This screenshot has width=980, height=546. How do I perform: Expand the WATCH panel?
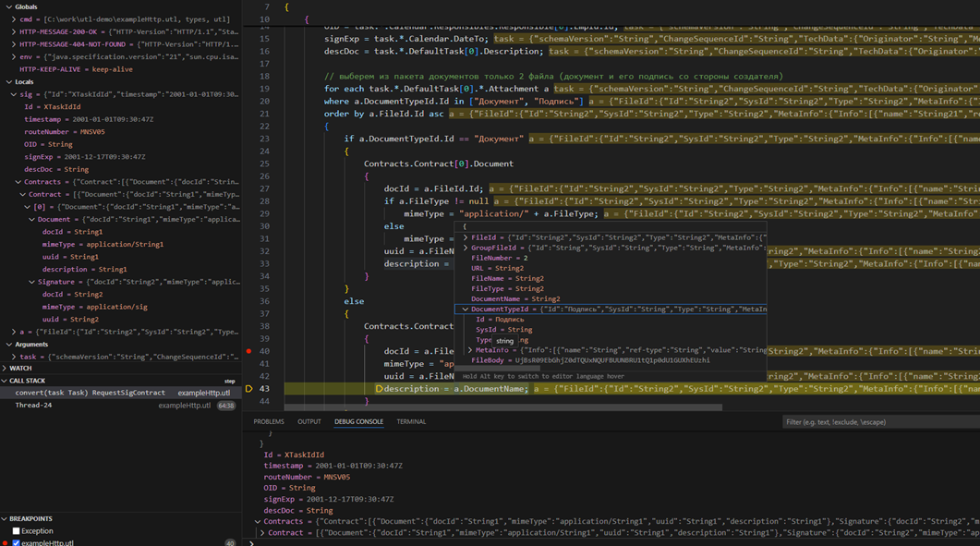pyautogui.click(x=5, y=369)
